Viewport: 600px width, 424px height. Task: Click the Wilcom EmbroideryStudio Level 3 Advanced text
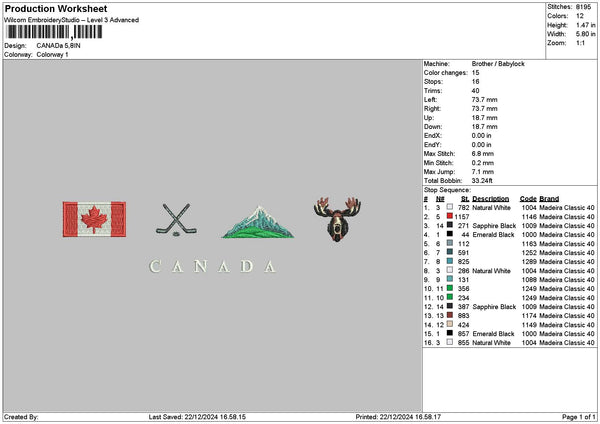coord(72,20)
